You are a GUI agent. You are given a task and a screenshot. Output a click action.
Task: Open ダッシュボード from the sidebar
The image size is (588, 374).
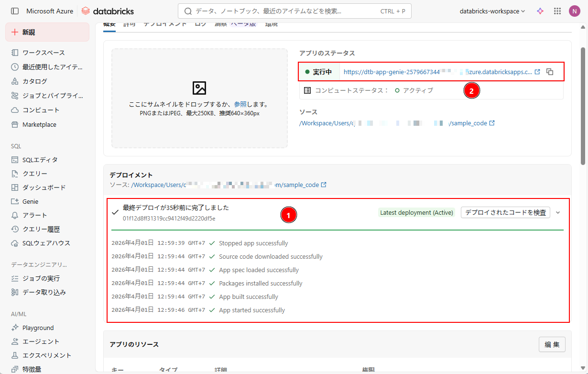coord(44,187)
